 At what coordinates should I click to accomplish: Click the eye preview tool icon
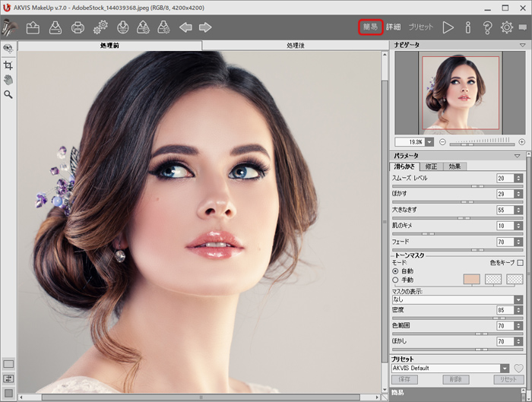click(8, 49)
